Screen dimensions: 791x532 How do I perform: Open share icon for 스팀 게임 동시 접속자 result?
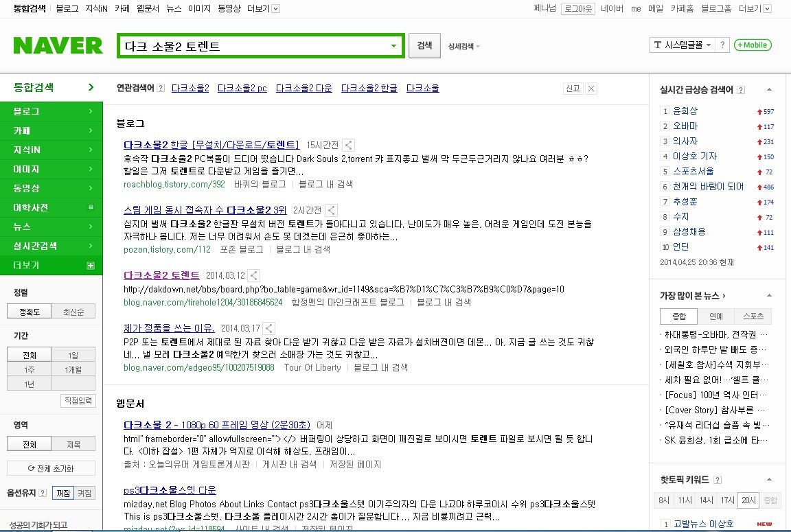pyautogui.click(x=331, y=210)
